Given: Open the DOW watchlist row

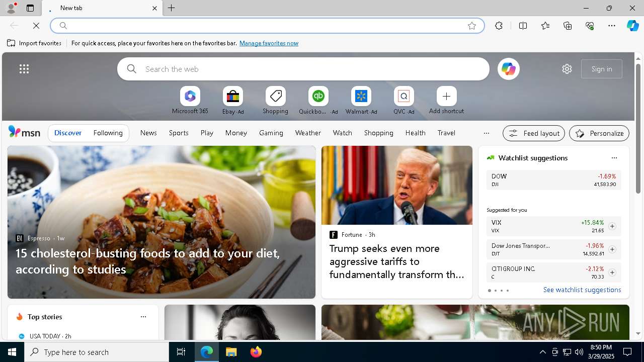Looking at the screenshot, I should [x=553, y=180].
